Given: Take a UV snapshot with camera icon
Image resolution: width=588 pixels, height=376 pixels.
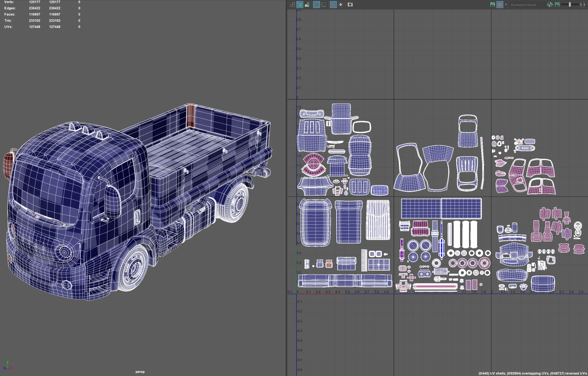Looking at the screenshot, I should pos(350,5).
